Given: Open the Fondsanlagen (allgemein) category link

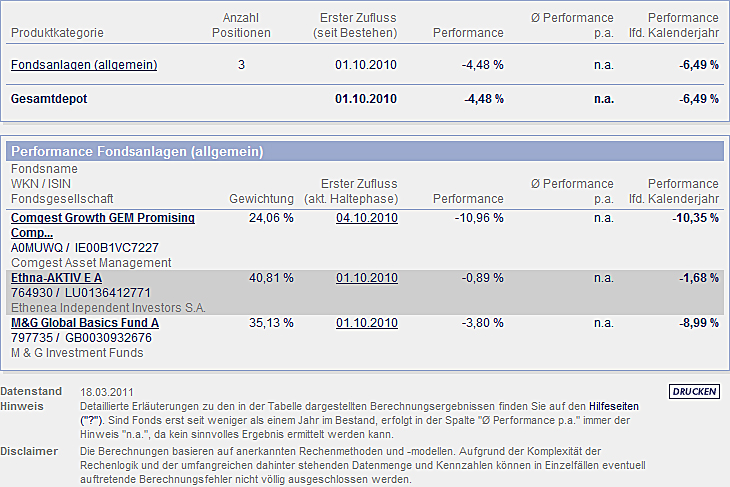Looking at the screenshot, I should coord(84,66).
